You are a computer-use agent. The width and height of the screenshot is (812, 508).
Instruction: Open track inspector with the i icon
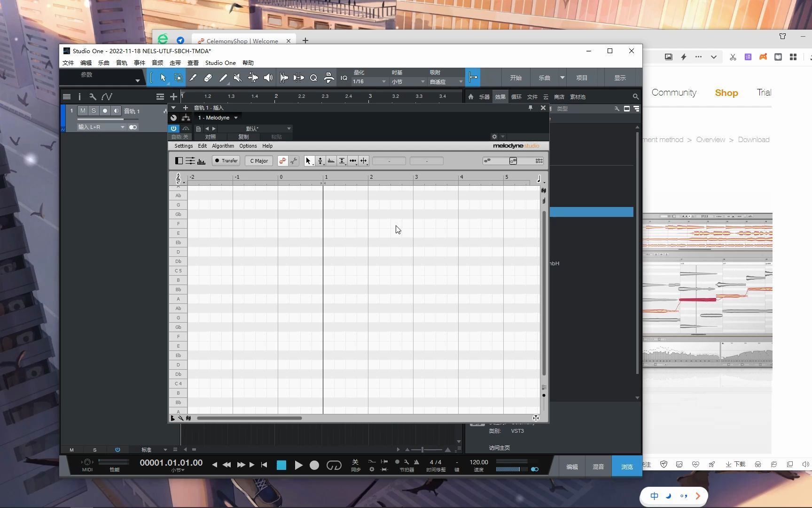79,96
